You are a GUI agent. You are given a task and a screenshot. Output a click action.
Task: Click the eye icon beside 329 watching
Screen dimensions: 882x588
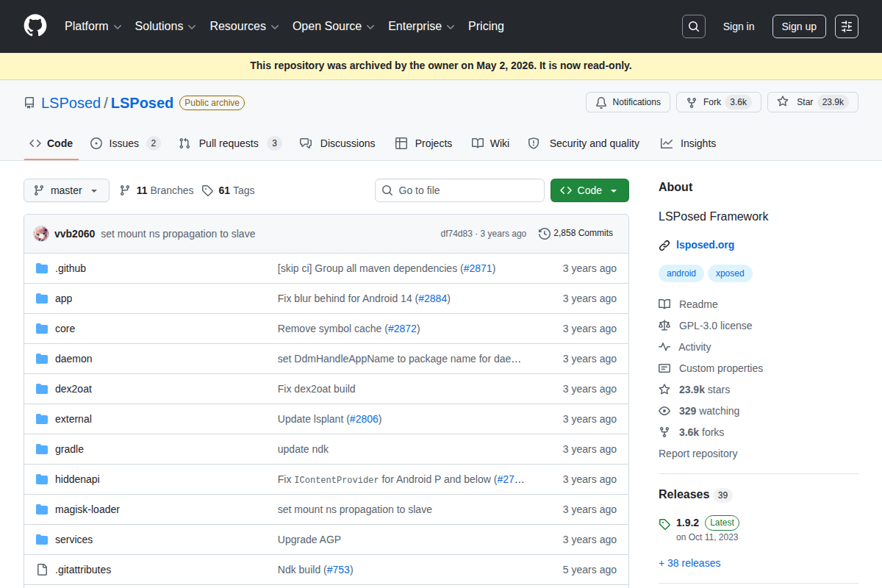click(664, 411)
